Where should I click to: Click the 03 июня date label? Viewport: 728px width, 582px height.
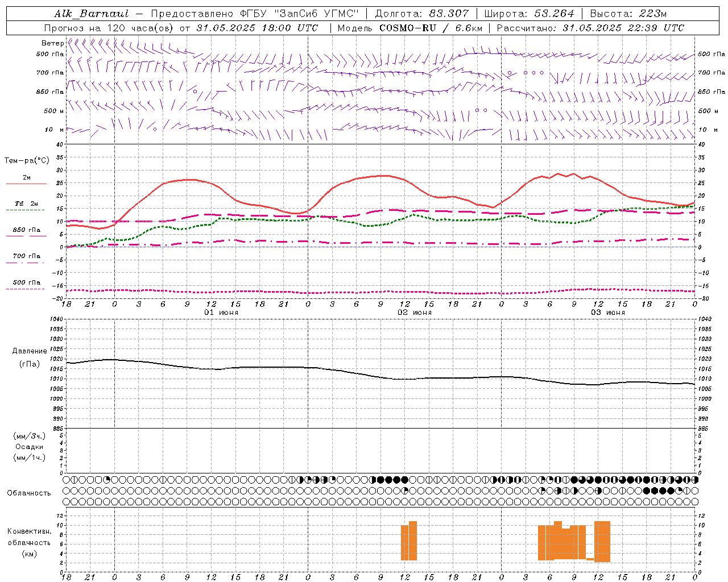(x=608, y=313)
